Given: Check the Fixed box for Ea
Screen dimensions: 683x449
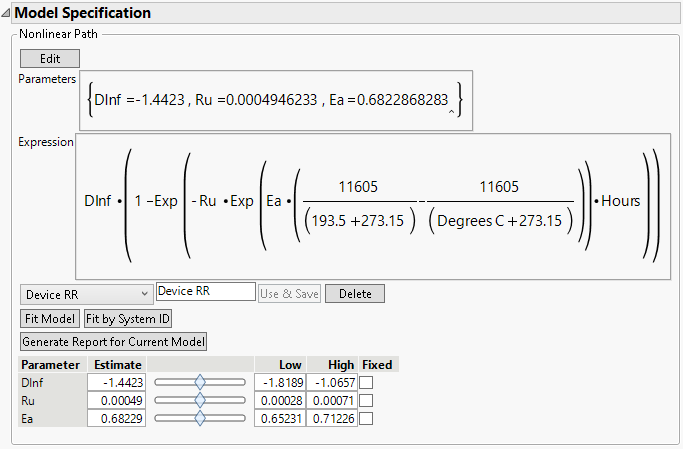Looking at the screenshot, I should click(x=367, y=418).
